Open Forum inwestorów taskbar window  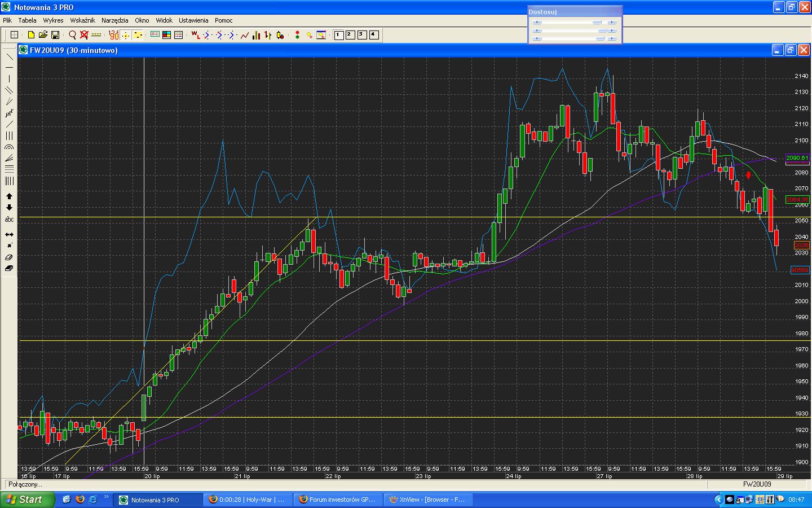pos(337,500)
